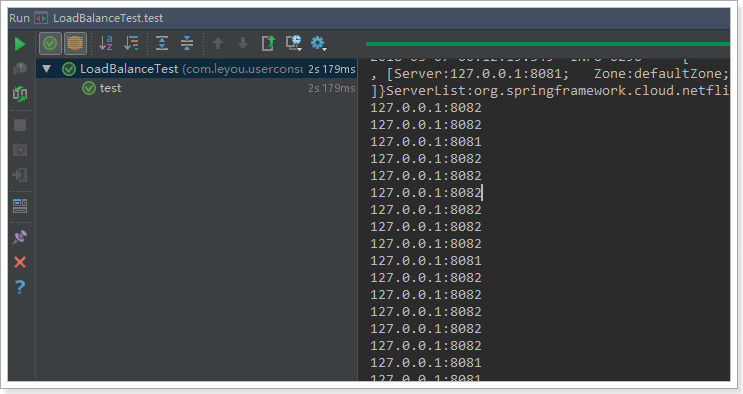This screenshot has height=394, width=743.
Task: Click the green Run play button
Action: point(20,44)
